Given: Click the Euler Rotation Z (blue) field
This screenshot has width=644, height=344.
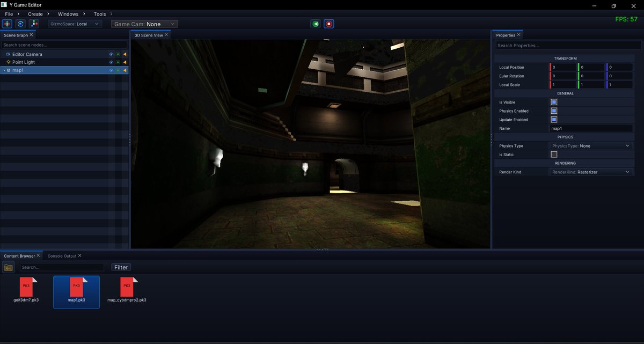Looking at the screenshot, I should 620,76.
